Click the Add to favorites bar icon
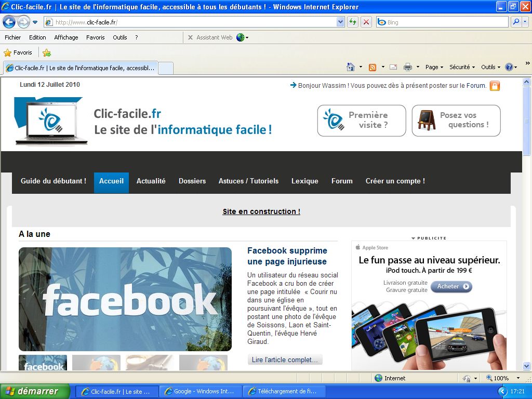The height and width of the screenshot is (399, 532). pyautogui.click(x=47, y=52)
